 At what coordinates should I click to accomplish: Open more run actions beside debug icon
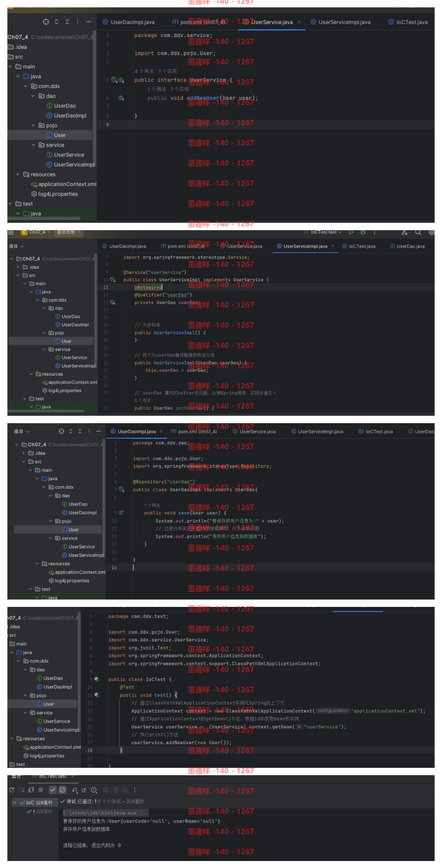click(375, 232)
